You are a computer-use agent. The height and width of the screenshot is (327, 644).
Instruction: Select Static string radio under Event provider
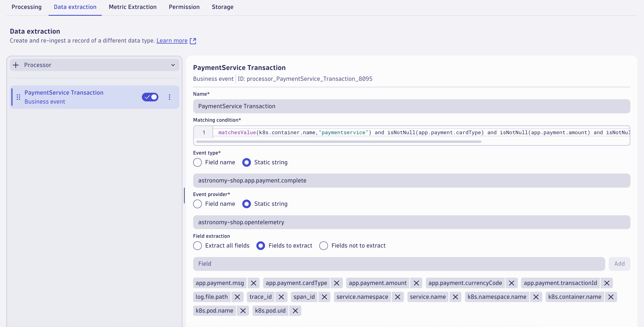coord(247,204)
